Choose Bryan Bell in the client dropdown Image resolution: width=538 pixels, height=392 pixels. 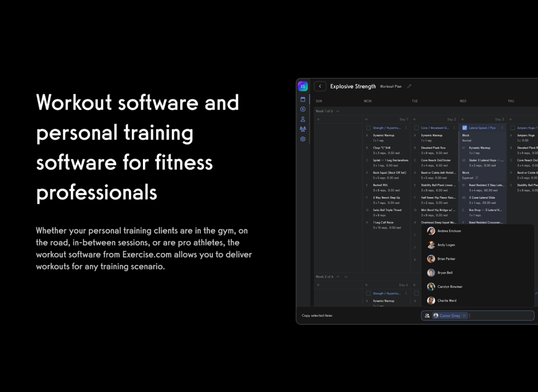(444, 273)
